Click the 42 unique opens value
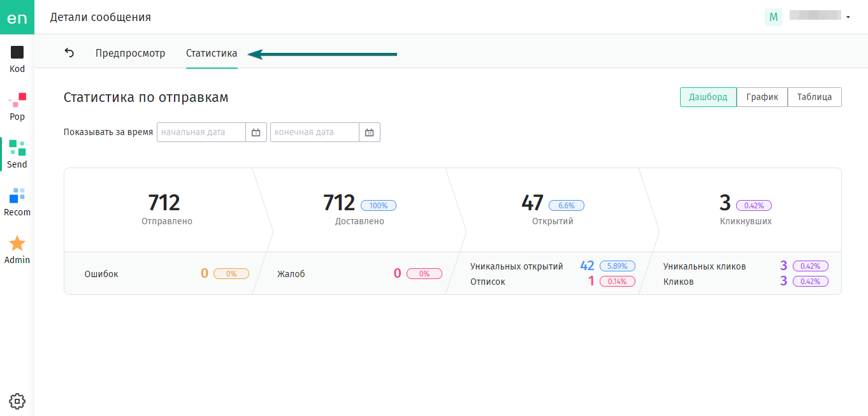Viewport: 868px width, 416px height. [x=587, y=266]
